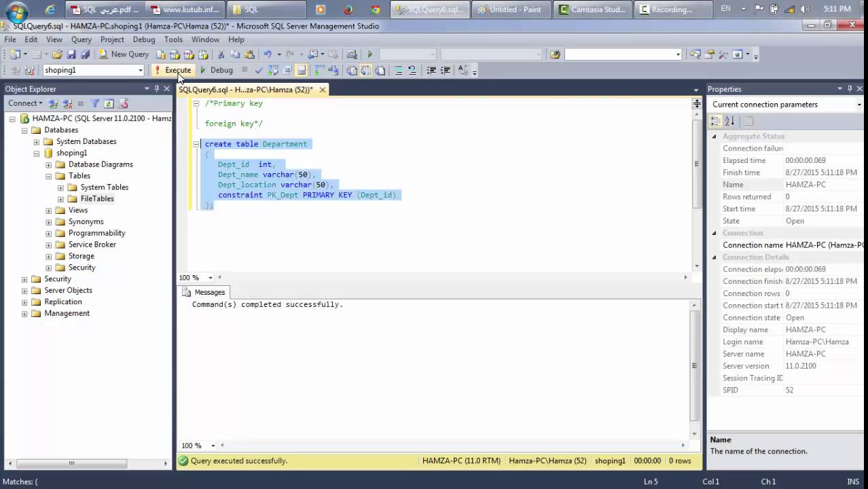Screen dimensions: 868x489
Task: Collapse the Tables node
Action: 48,177
